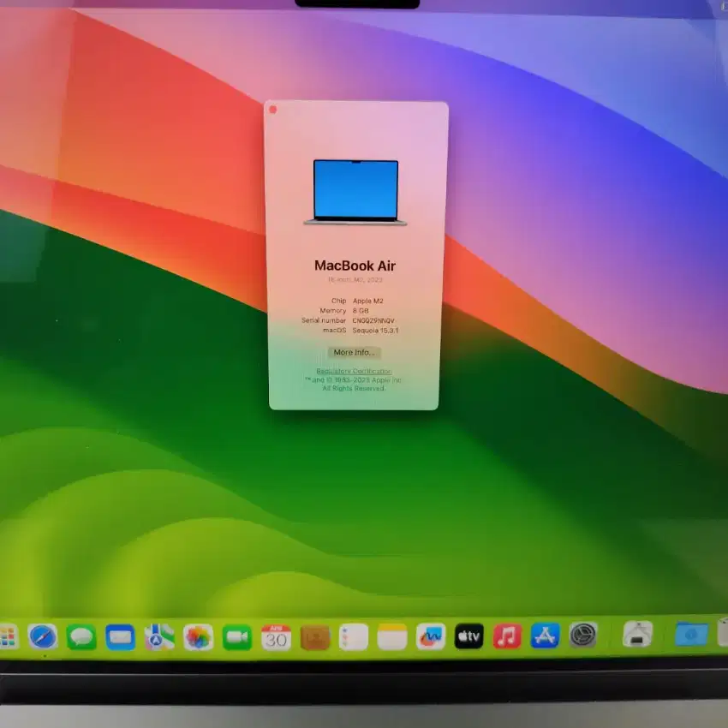Open the Notes app icon
Image resolution: width=728 pixels, height=728 pixels.
[392, 636]
